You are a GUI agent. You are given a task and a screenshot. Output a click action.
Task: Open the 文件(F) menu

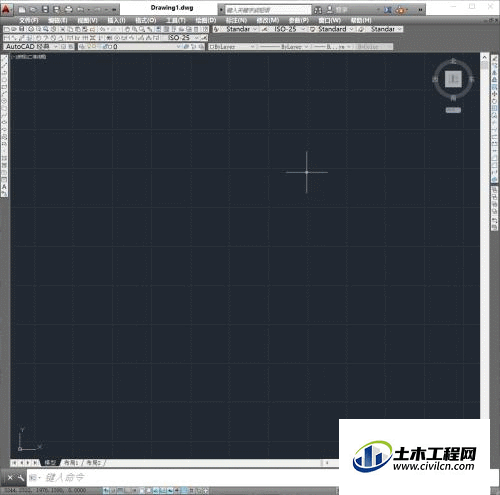tap(29, 20)
